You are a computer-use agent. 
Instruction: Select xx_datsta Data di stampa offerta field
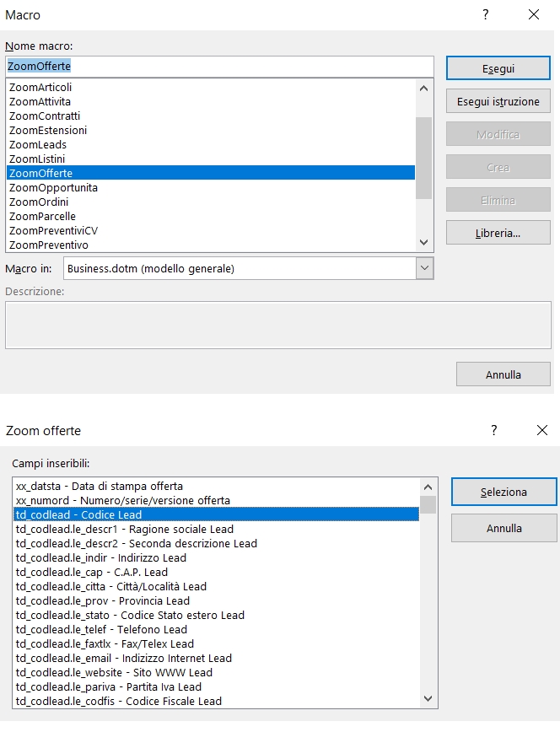tap(100, 486)
